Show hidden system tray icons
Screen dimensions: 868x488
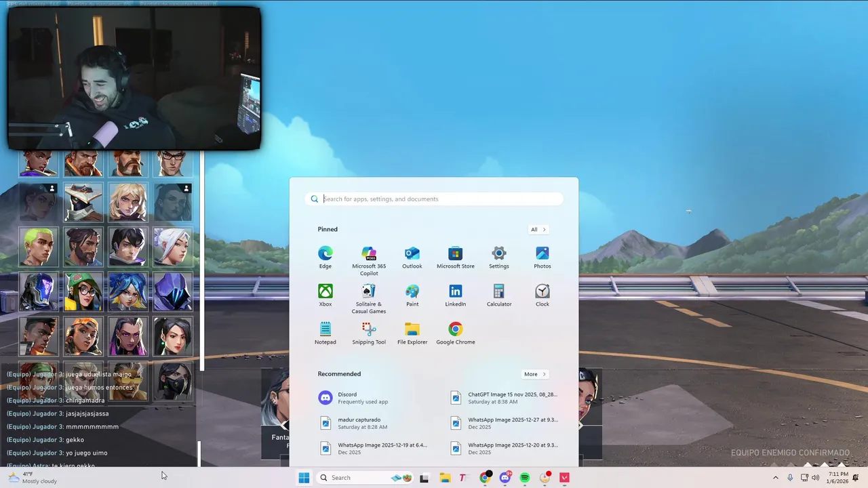click(776, 478)
